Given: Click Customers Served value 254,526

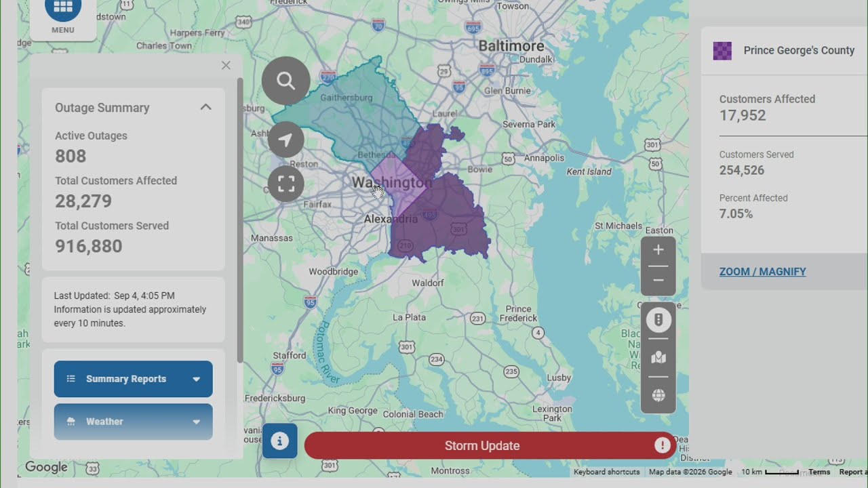Looking at the screenshot, I should [742, 170].
